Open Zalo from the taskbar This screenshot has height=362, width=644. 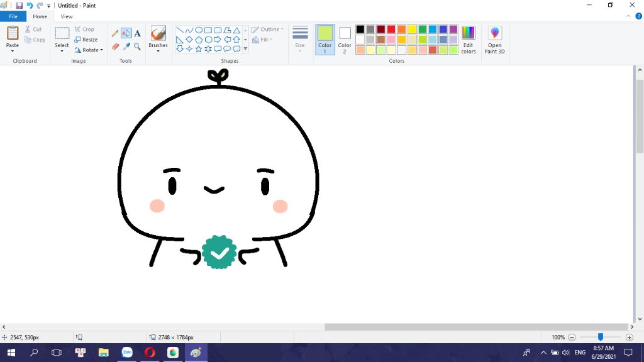(x=127, y=353)
